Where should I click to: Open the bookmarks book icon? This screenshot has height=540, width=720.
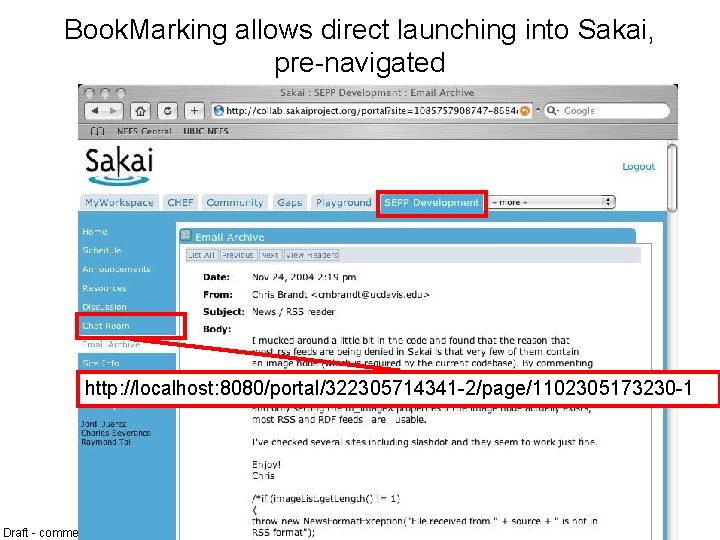pyautogui.click(x=97, y=131)
